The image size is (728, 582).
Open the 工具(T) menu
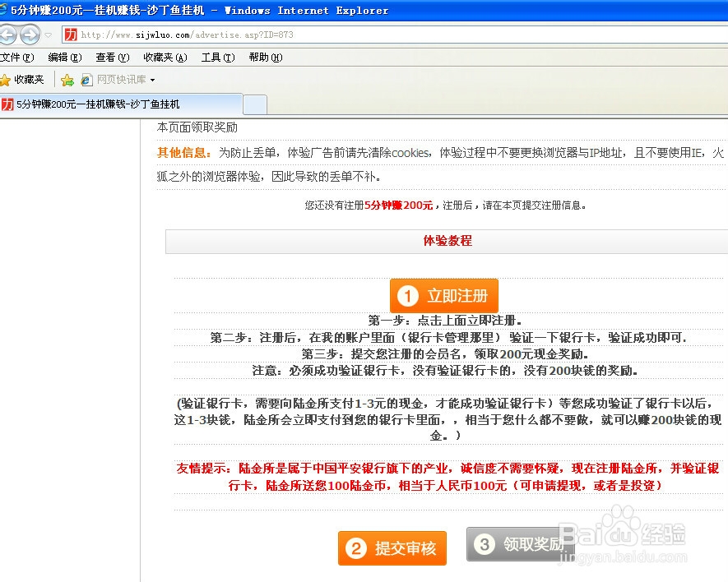pos(218,57)
